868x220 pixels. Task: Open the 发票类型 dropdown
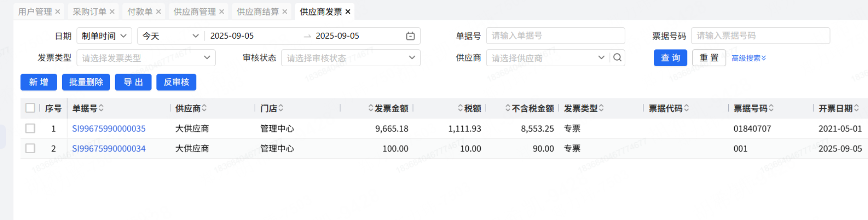click(146, 58)
